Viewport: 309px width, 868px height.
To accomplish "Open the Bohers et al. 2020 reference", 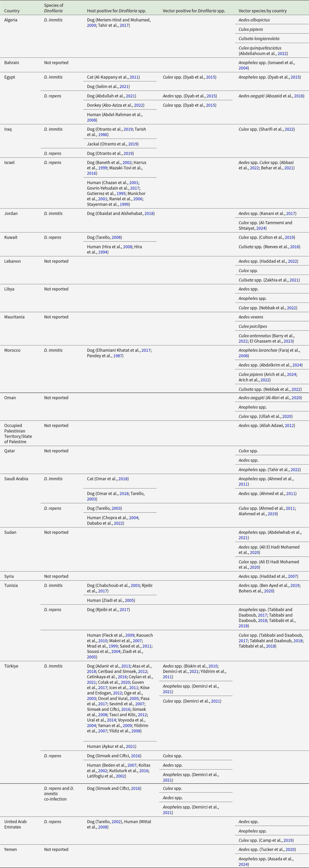I will click(x=269, y=591).
